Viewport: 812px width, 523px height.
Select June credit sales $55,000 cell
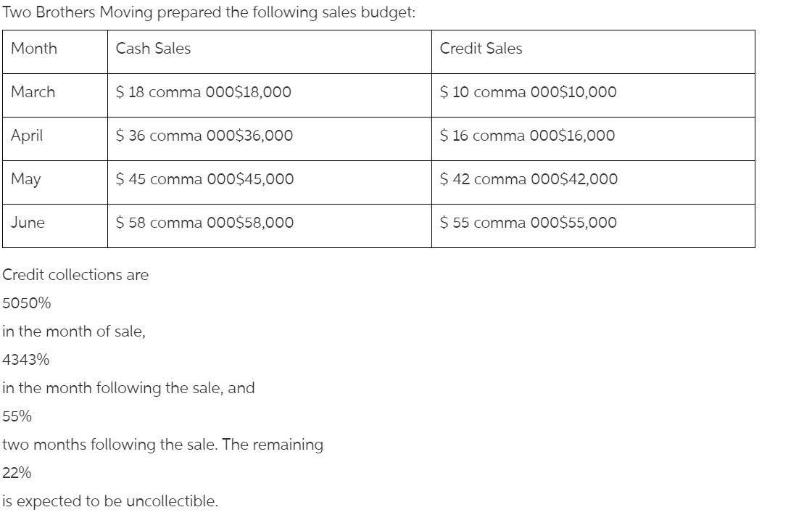pyautogui.click(x=593, y=226)
